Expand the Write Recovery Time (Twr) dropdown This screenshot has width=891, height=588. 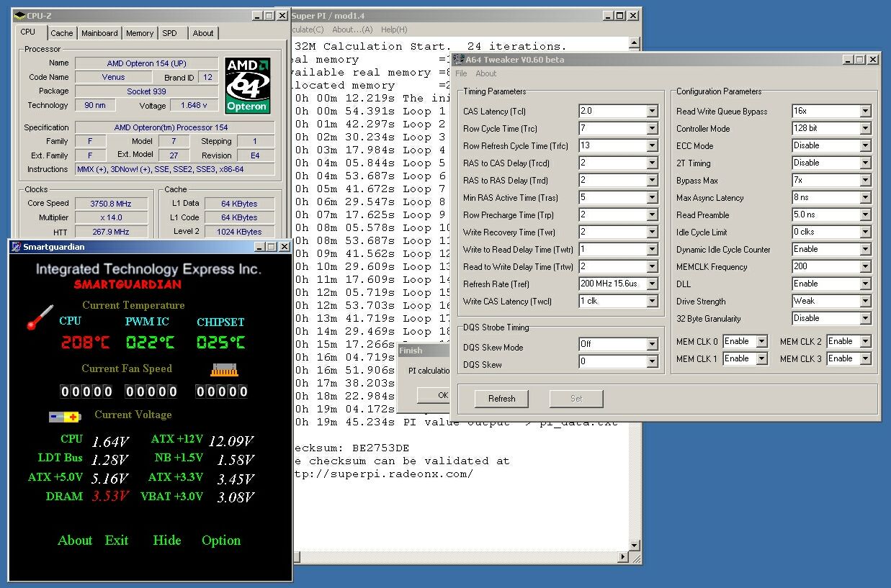652,232
